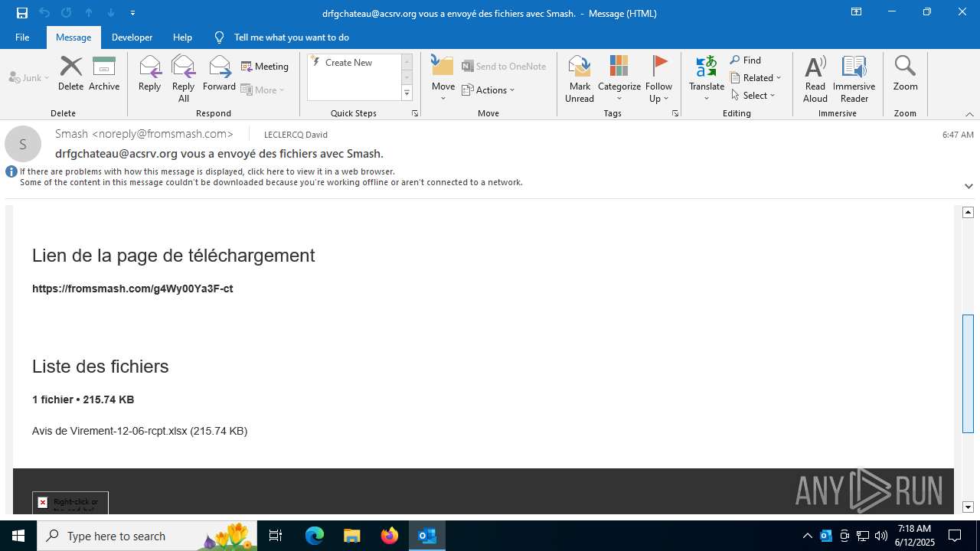This screenshot has width=980, height=551.
Task: Click the Ribbon Display Options button
Action: (x=857, y=12)
